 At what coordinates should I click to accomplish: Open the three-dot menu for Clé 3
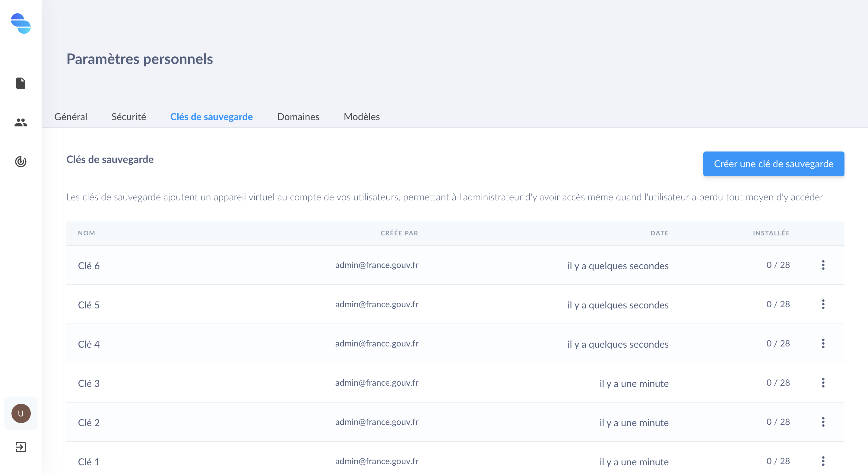click(823, 383)
